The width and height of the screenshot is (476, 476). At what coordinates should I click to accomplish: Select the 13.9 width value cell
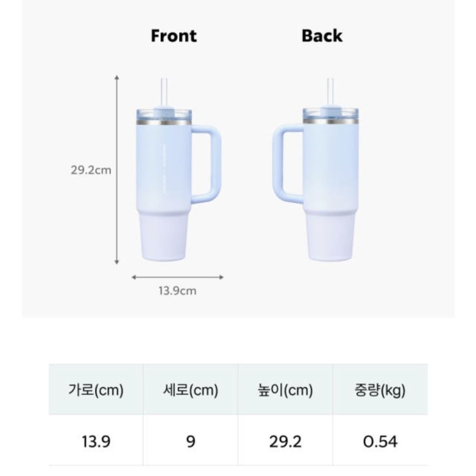(x=96, y=441)
